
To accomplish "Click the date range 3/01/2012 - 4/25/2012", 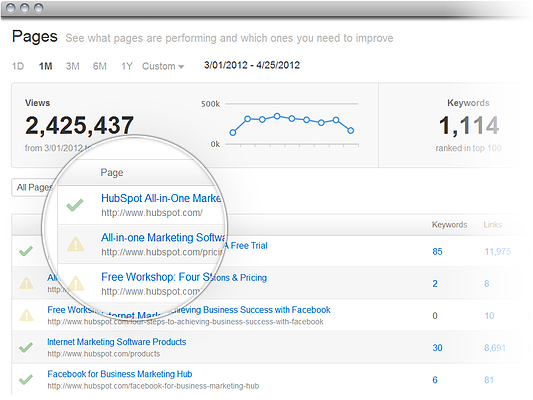I will tap(252, 65).
